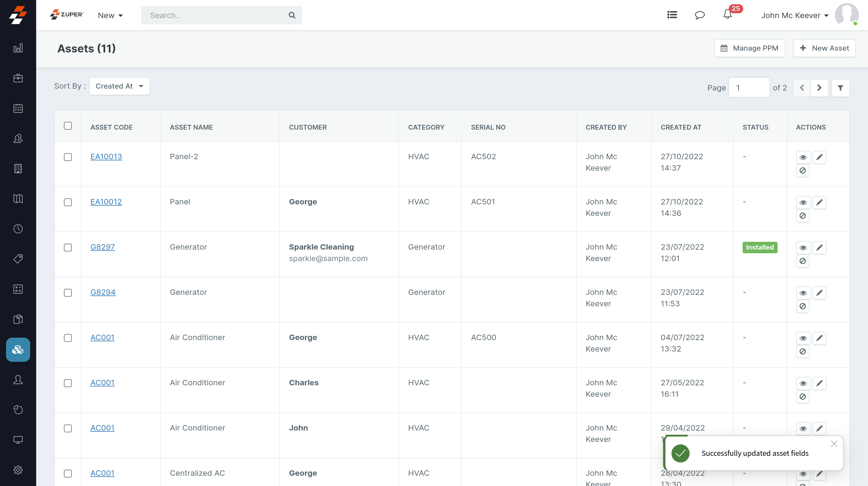The height and width of the screenshot is (486, 868).
Task: Go to the next page arrow
Action: point(819,88)
